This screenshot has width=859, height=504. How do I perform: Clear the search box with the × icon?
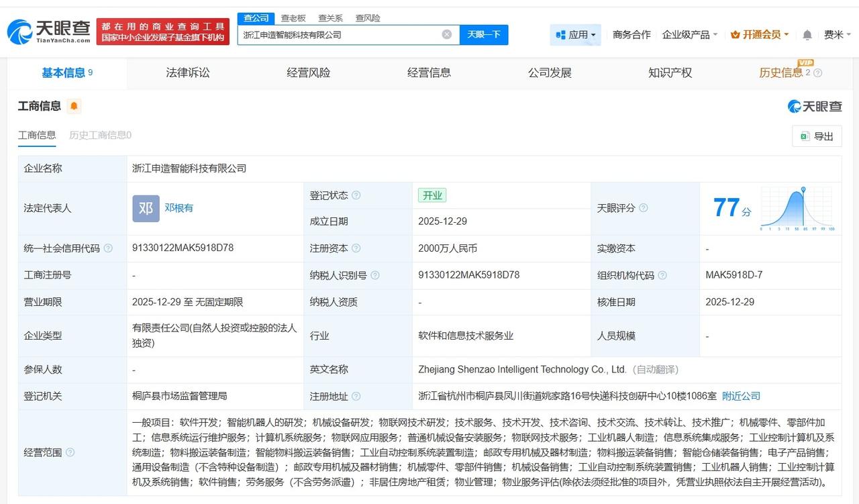point(446,34)
